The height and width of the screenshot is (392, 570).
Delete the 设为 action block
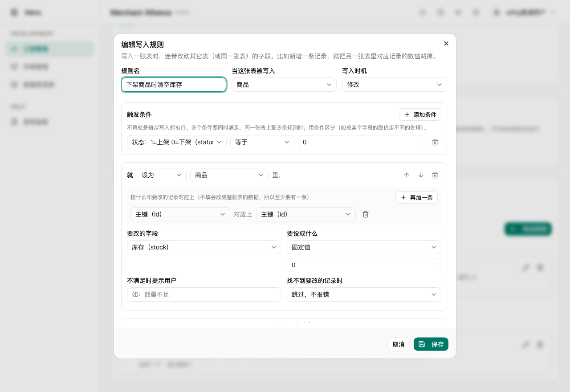(435, 175)
